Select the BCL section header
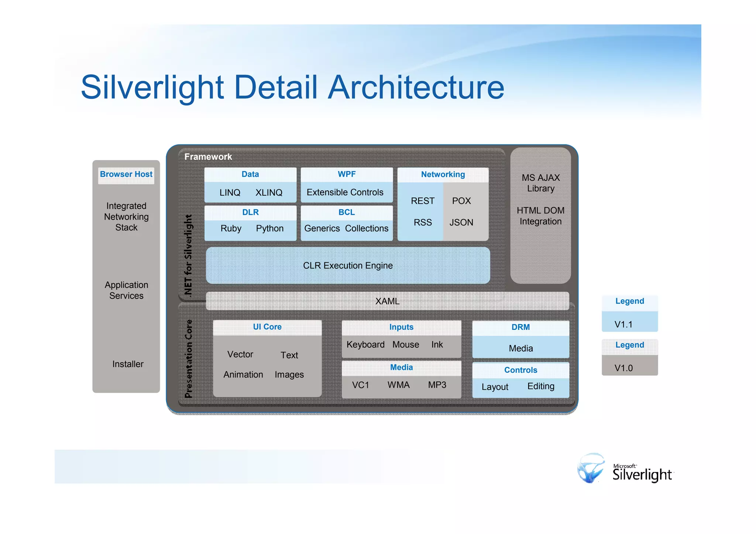The height and width of the screenshot is (534, 756). (346, 212)
